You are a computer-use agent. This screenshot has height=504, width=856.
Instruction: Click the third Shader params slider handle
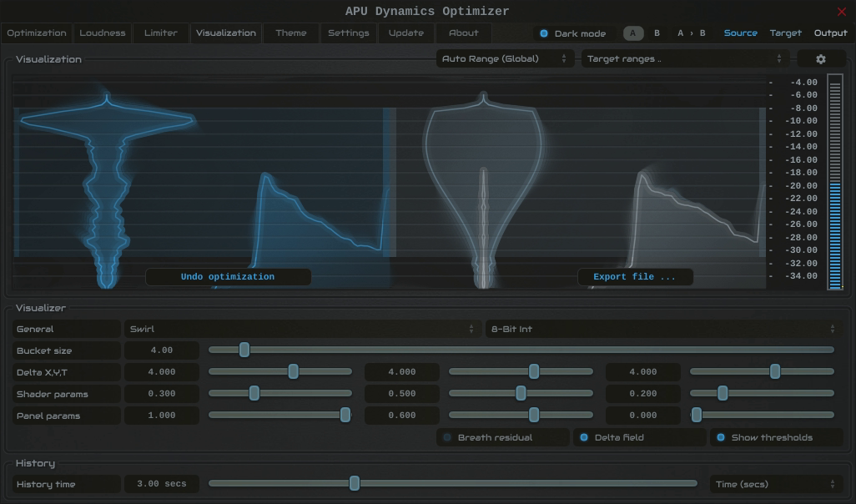tap(723, 394)
